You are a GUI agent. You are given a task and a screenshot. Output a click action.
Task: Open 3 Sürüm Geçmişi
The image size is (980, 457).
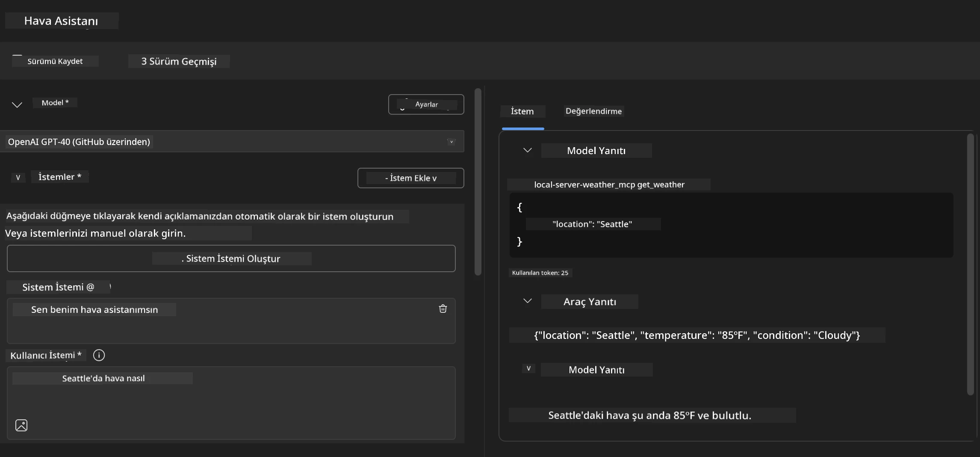pos(179,61)
